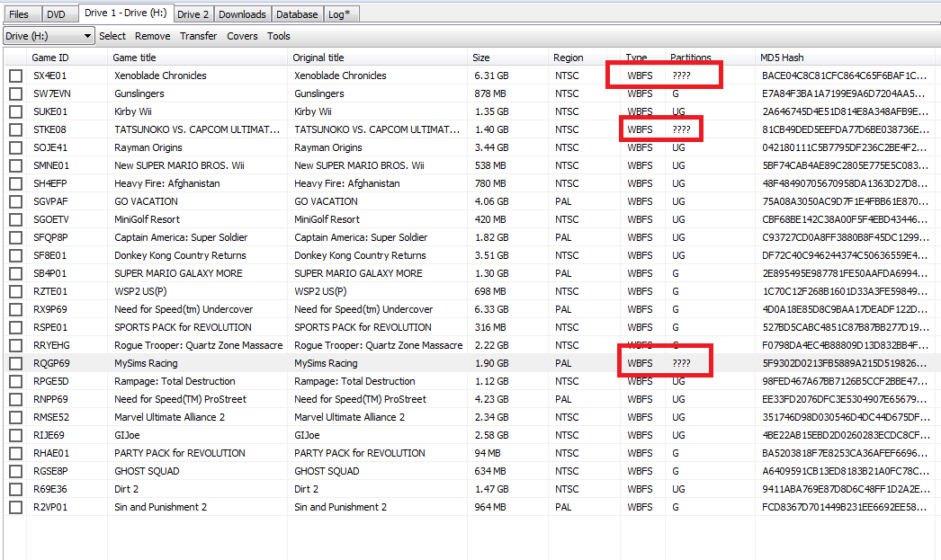Viewport: 941px width, 560px height.
Task: Click MD5 hash starting with BACE04C8C81
Action: [x=845, y=76]
